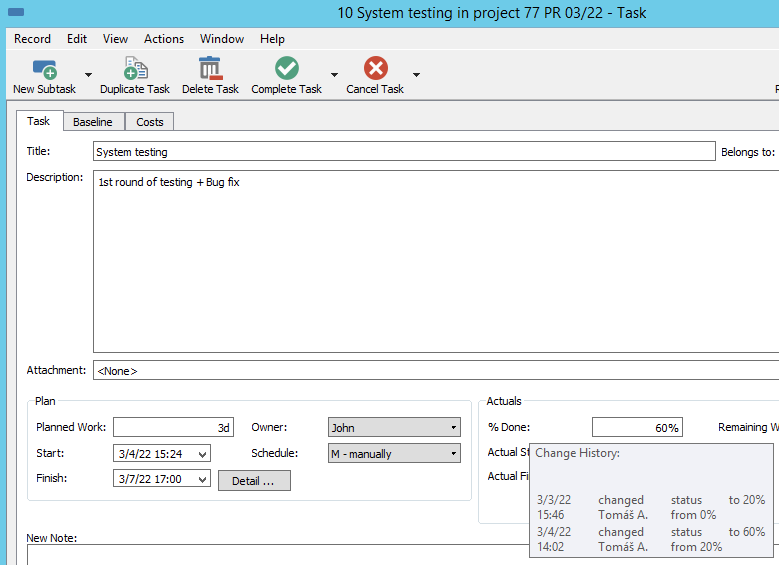Open the Start date picker dropdown
This screenshot has width=779, height=565.
point(203,455)
